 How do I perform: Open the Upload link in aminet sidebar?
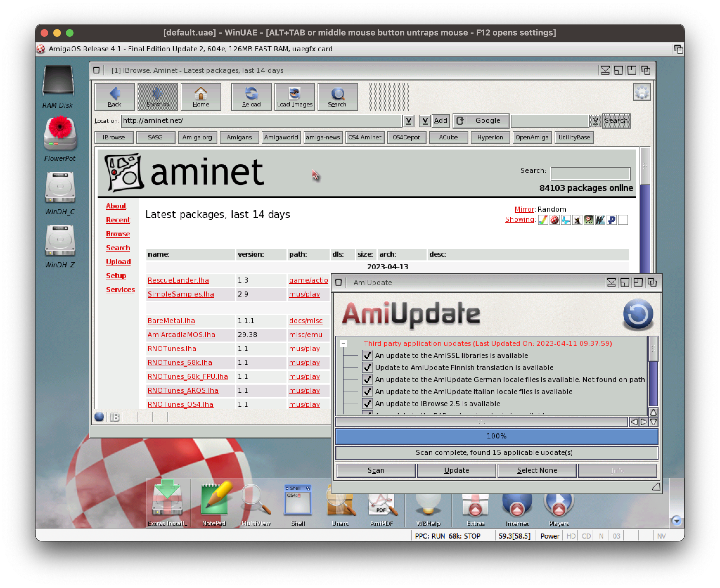pos(118,262)
